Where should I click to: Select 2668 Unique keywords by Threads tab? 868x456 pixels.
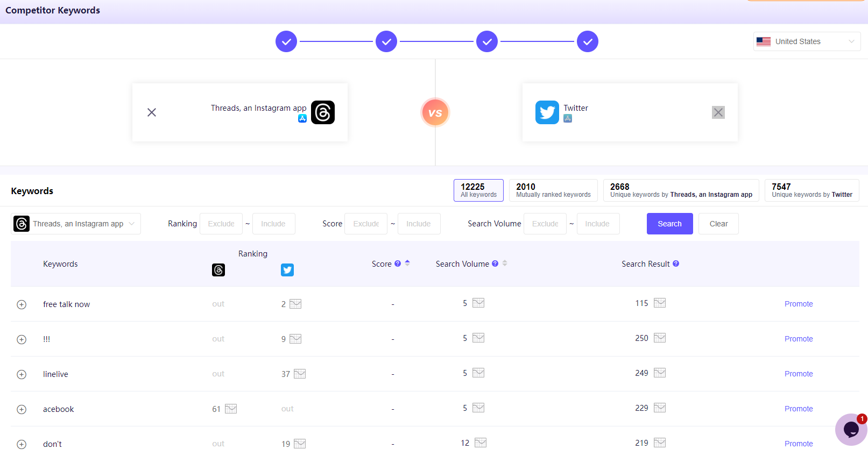(681, 190)
